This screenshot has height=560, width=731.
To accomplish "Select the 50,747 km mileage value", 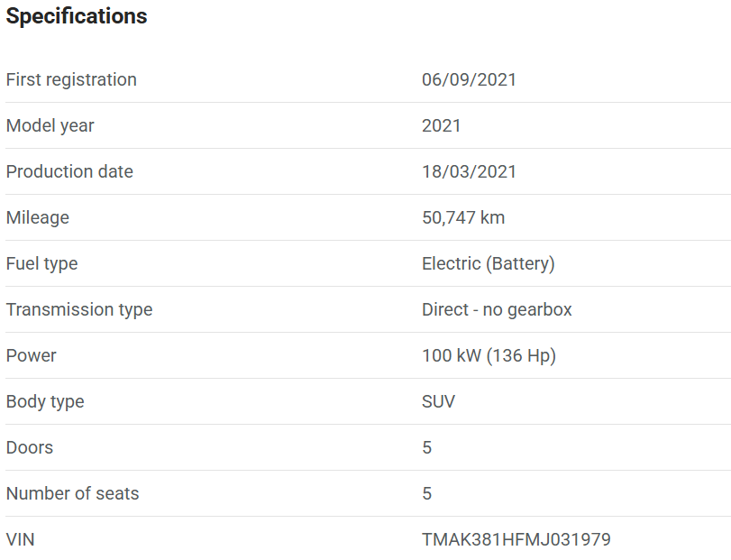I will [463, 217].
